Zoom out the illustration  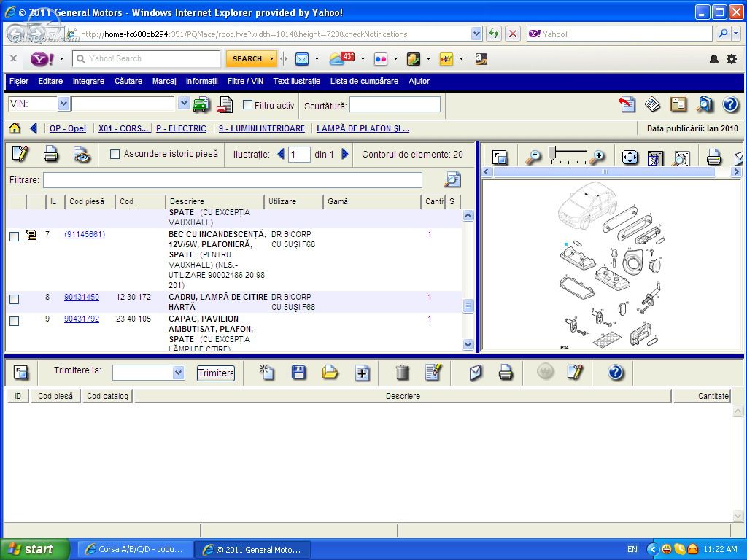(x=533, y=157)
